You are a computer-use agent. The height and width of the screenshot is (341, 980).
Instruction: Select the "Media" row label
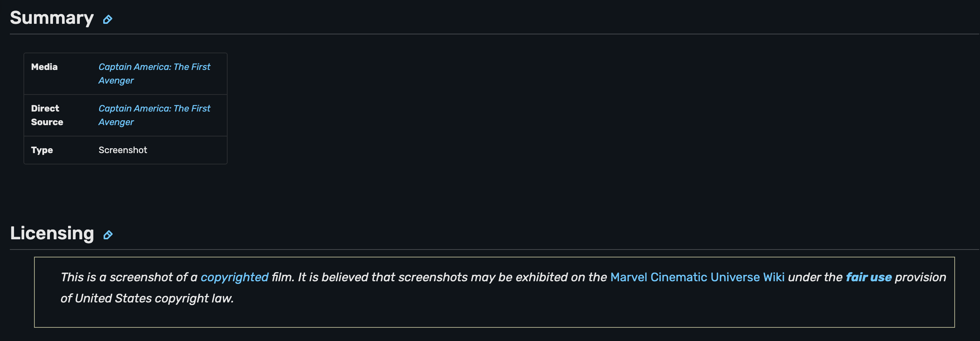point(45,67)
